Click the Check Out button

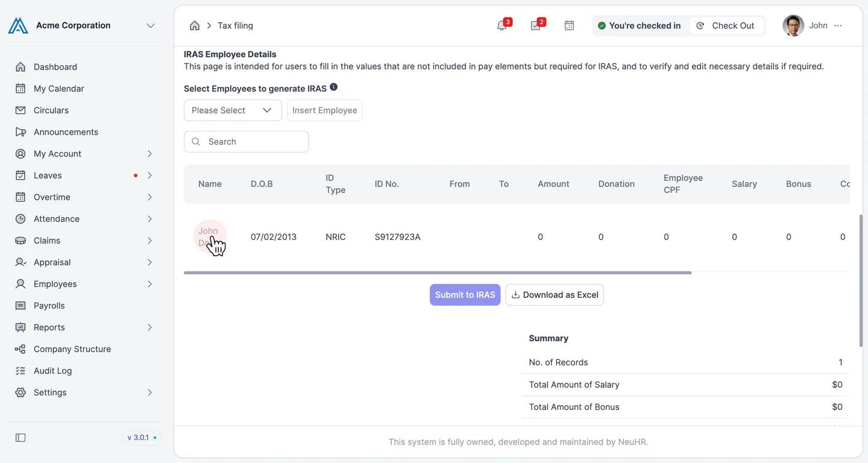726,25
